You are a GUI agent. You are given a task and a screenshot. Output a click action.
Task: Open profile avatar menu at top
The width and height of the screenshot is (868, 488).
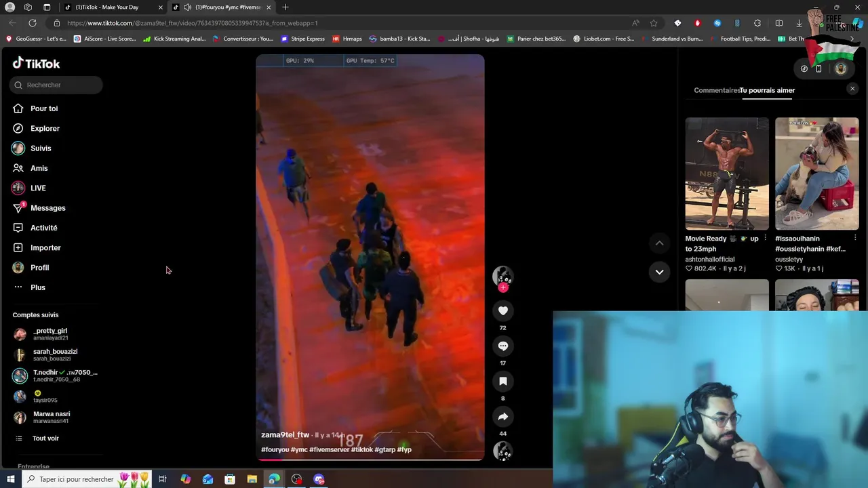(x=841, y=68)
